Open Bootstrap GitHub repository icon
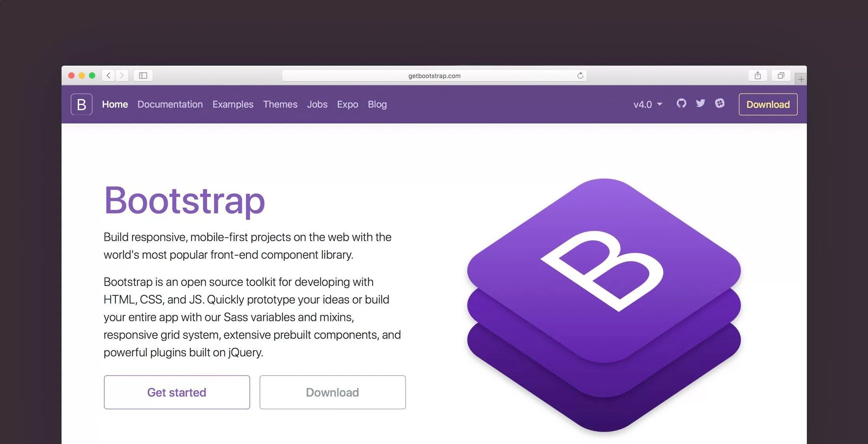This screenshot has height=444, width=868. pyautogui.click(x=681, y=103)
